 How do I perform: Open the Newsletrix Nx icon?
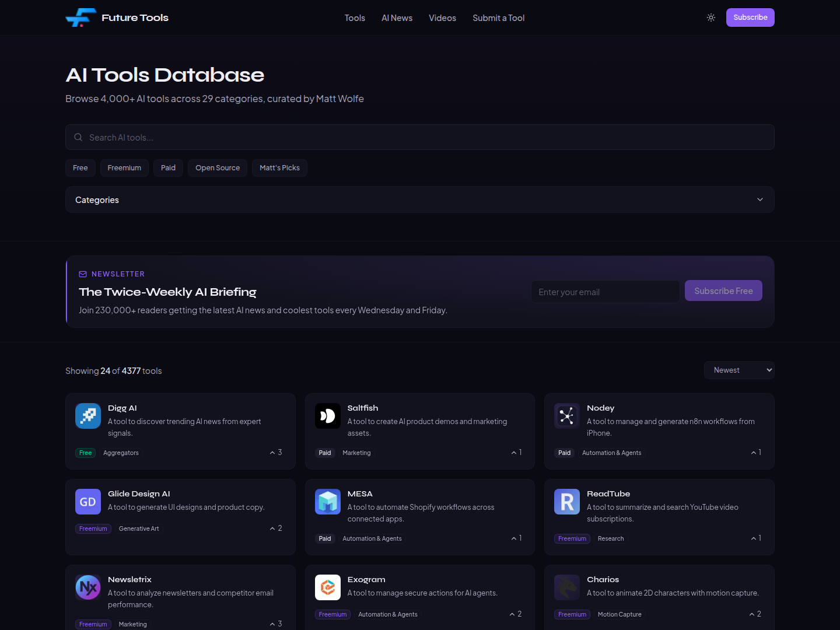[88, 587]
